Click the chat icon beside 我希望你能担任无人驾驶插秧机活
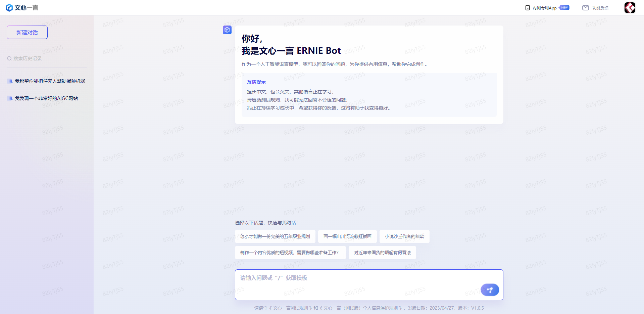Image resolution: width=644 pixels, height=314 pixels. [10, 81]
